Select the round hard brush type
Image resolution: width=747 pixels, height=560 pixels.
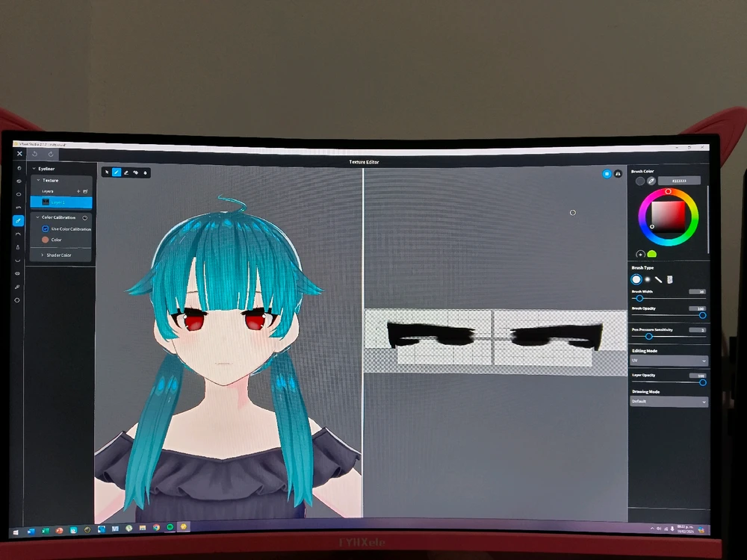click(637, 279)
